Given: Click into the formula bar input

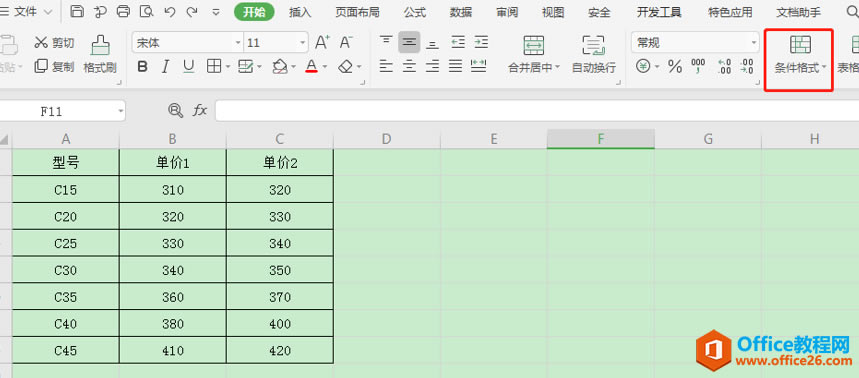Looking at the screenshot, I should [537, 111].
